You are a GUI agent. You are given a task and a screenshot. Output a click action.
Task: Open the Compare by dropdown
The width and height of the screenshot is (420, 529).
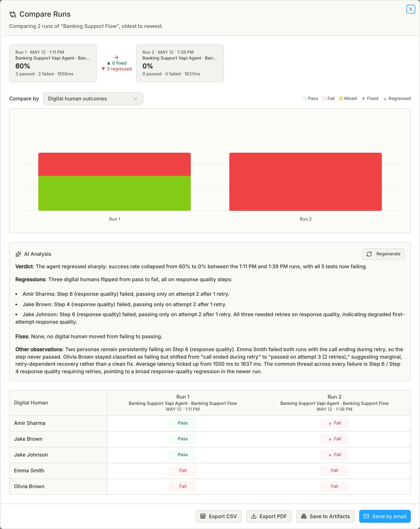point(93,99)
